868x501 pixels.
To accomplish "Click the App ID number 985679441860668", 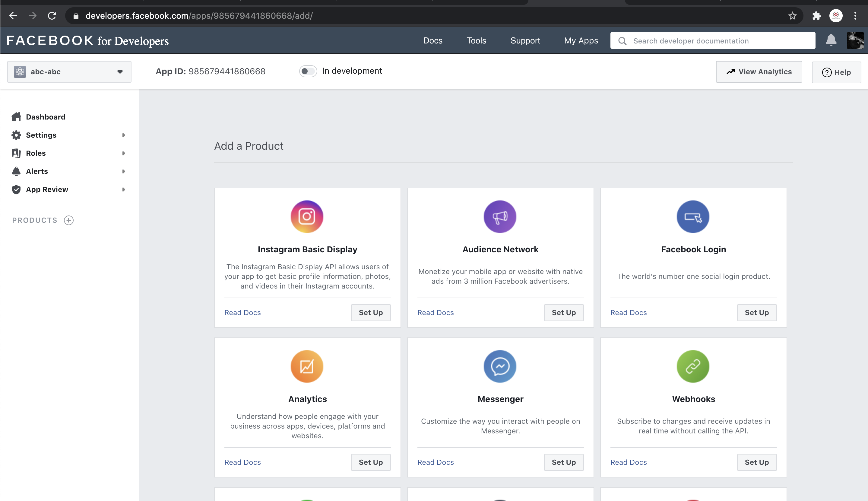I will click(227, 71).
